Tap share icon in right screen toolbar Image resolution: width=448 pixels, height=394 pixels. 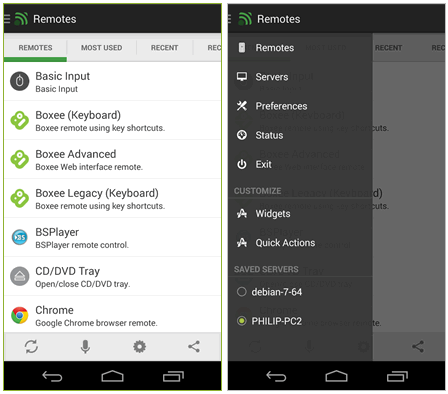[x=418, y=346]
